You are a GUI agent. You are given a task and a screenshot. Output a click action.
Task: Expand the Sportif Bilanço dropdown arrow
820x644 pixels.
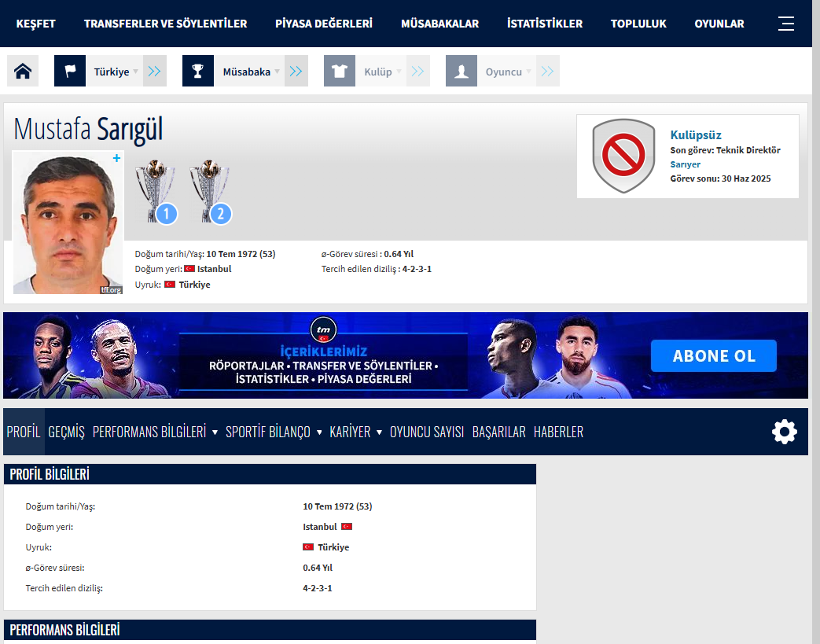[x=319, y=432]
